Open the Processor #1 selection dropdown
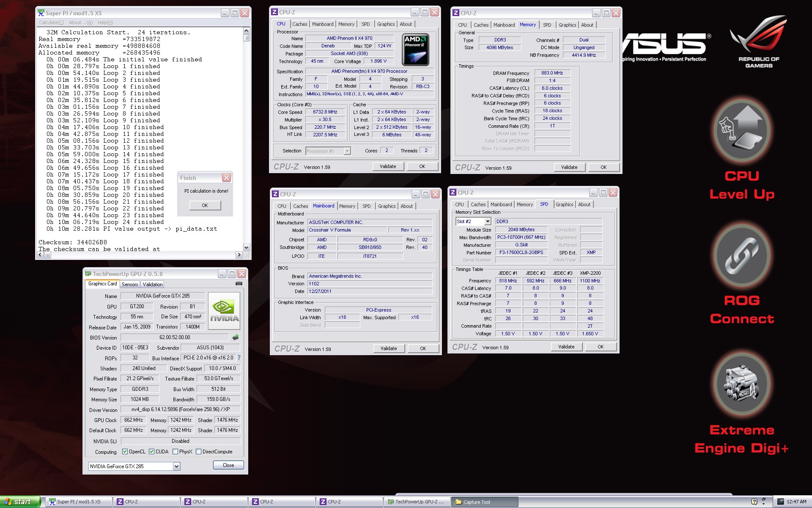This screenshot has width=812, height=508. click(347, 151)
